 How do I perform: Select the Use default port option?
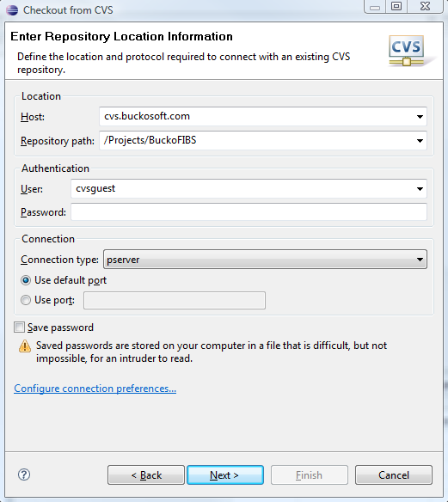point(26,280)
